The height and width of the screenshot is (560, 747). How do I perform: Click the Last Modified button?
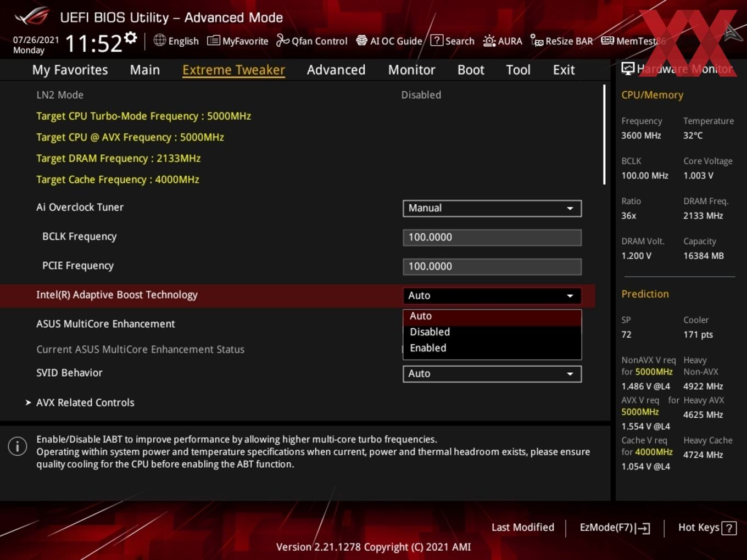coord(523,527)
